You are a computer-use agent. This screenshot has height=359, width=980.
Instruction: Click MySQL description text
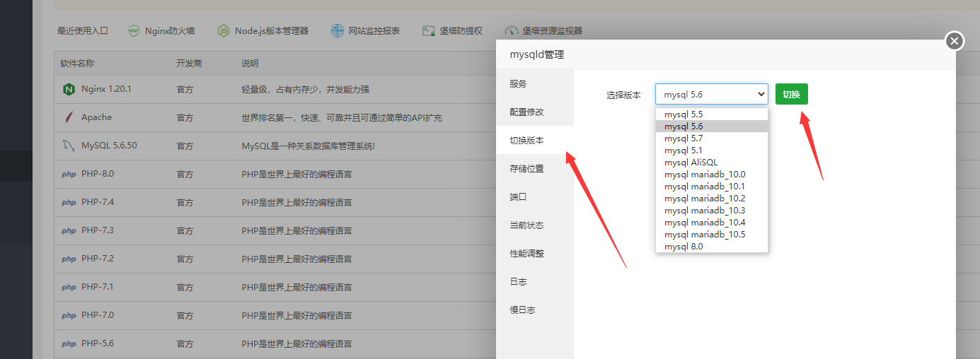pyautogui.click(x=309, y=146)
